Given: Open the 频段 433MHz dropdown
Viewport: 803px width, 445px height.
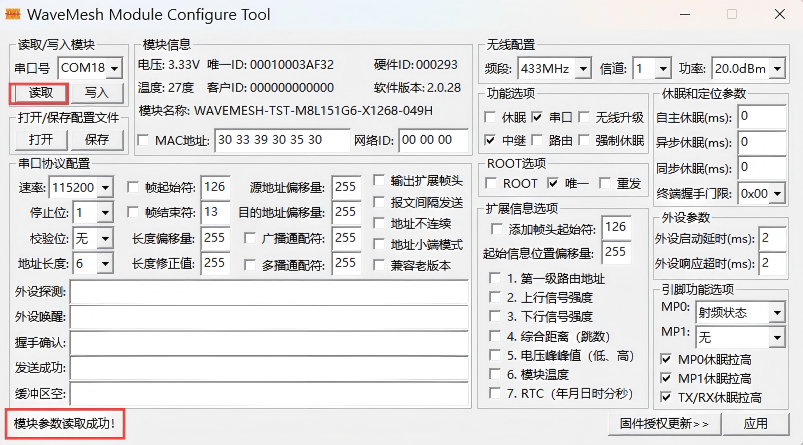Looking at the screenshot, I should point(583,69).
